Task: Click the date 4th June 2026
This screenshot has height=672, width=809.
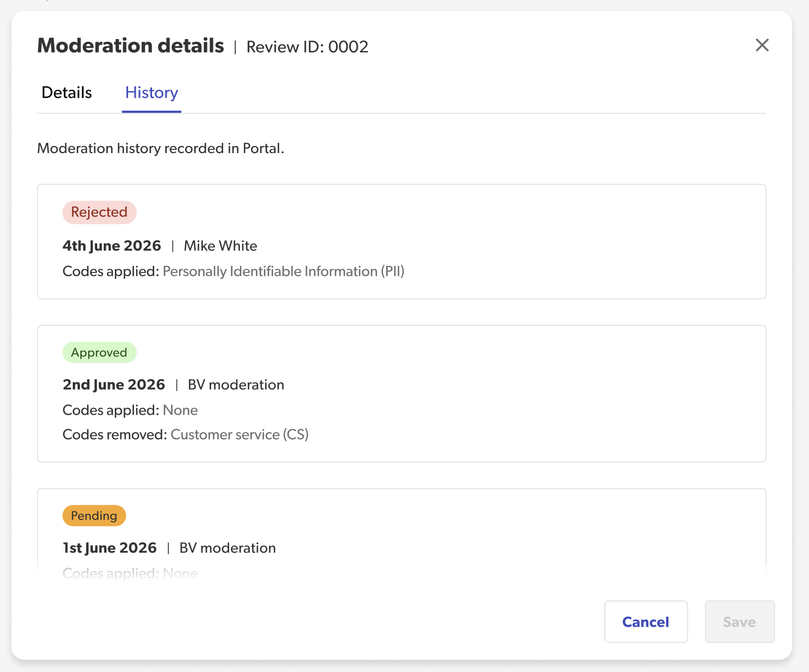Action: [x=112, y=246]
